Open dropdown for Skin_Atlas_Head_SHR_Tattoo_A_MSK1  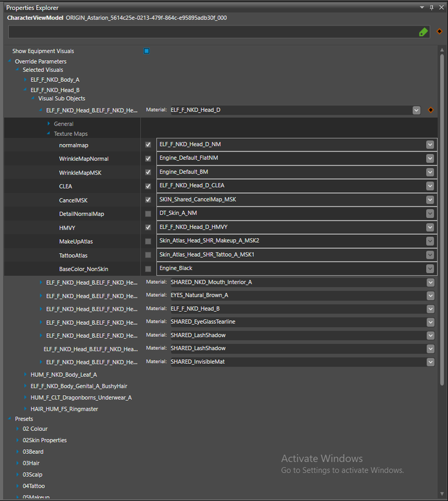(430, 255)
